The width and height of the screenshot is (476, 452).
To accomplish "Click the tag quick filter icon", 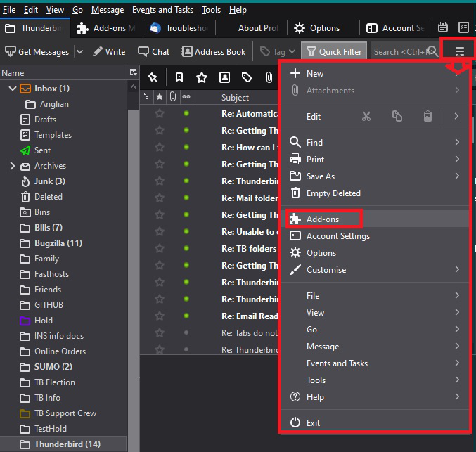I will coord(246,77).
